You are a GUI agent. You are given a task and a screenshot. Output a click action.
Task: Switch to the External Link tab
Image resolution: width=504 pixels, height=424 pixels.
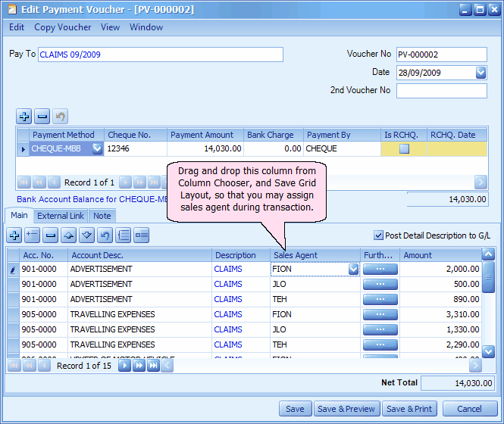coord(61,216)
